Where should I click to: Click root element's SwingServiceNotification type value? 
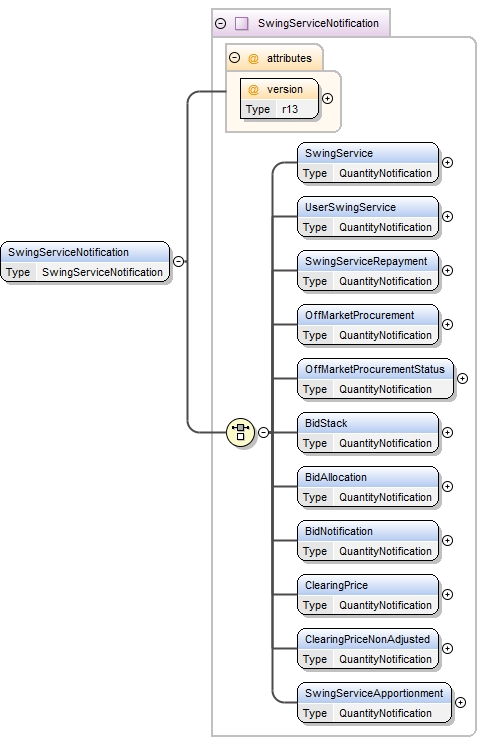pos(102,272)
